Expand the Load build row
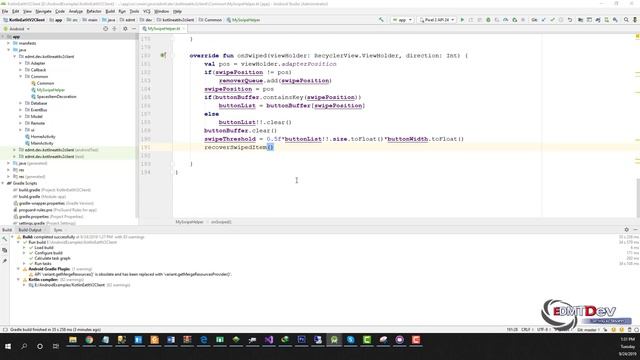Screen dimensions: 640x360 tap(24, 248)
